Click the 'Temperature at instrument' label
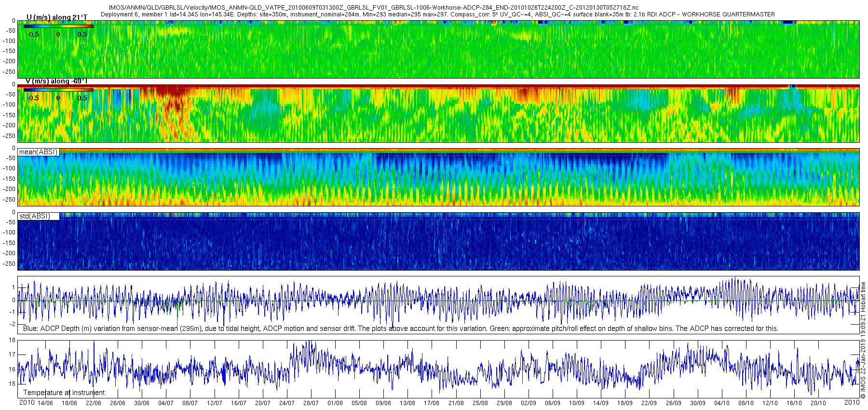 [64, 393]
